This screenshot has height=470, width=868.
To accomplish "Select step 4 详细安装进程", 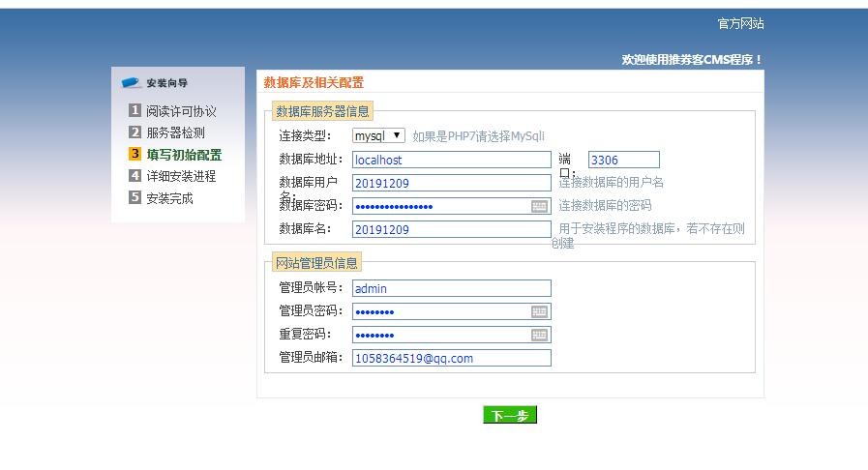I will [x=181, y=176].
